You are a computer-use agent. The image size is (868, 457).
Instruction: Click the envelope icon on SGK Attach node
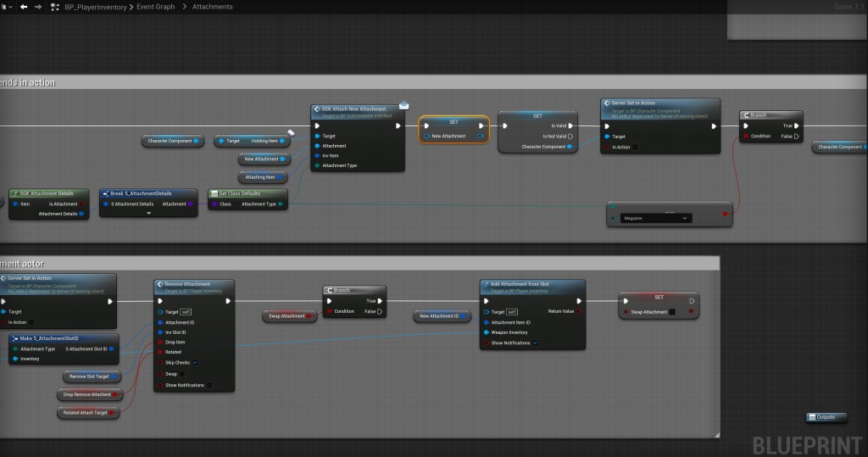click(403, 105)
